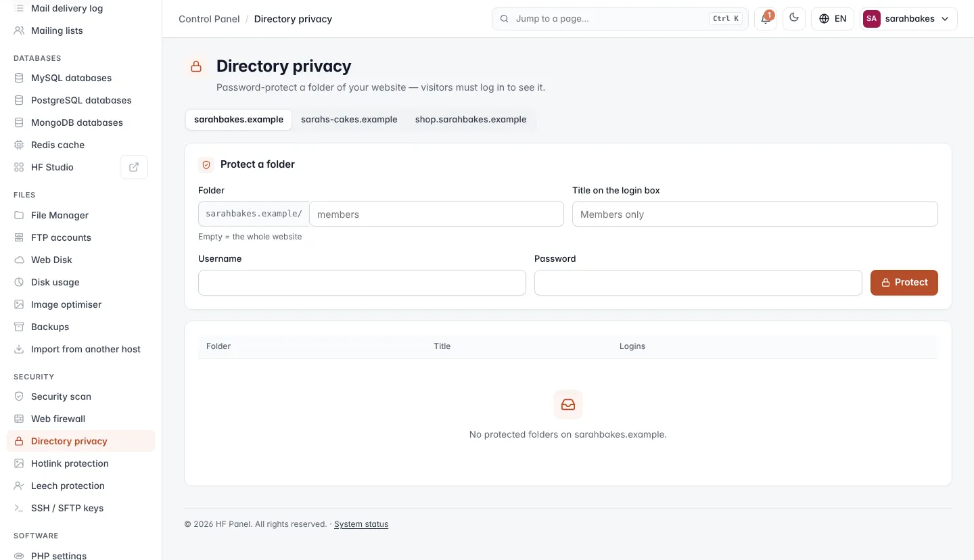Toggle dark mode with moon icon

(794, 19)
